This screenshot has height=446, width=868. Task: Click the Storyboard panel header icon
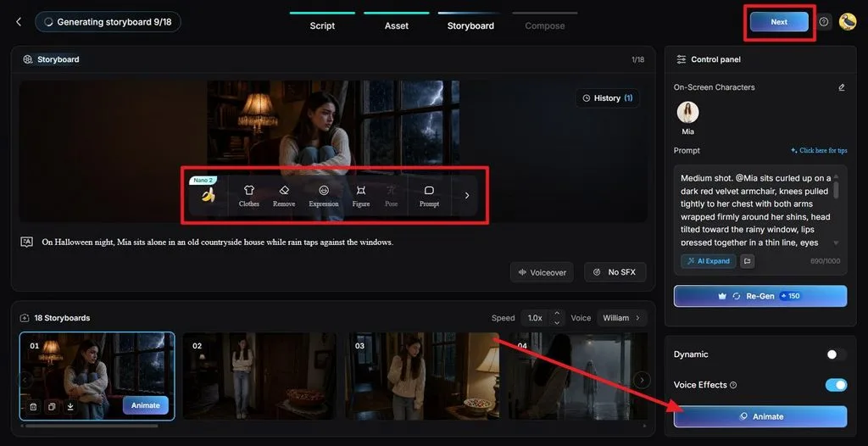[x=28, y=59]
